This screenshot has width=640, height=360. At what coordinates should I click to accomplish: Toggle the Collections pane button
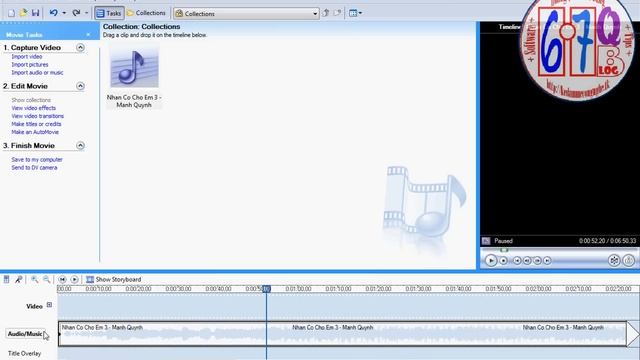click(146, 13)
